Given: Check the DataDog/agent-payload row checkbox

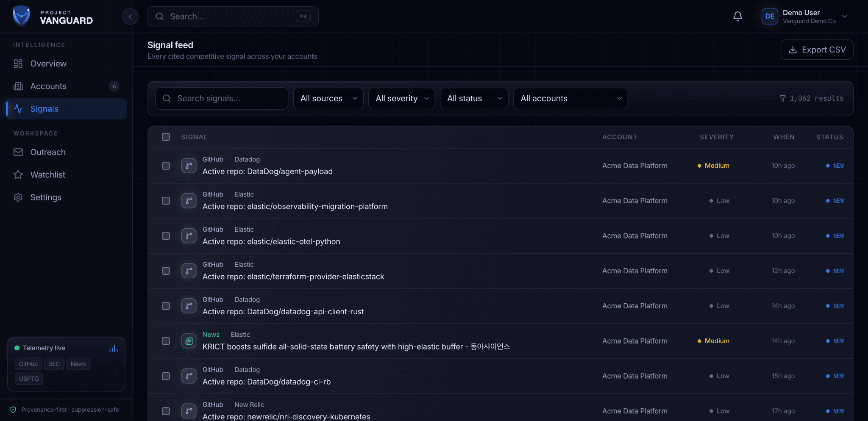Looking at the screenshot, I should [x=166, y=166].
